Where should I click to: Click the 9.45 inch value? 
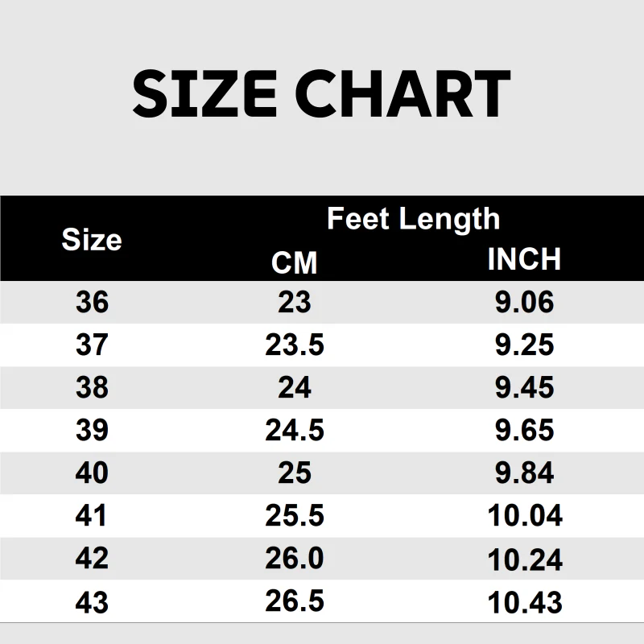525,387
